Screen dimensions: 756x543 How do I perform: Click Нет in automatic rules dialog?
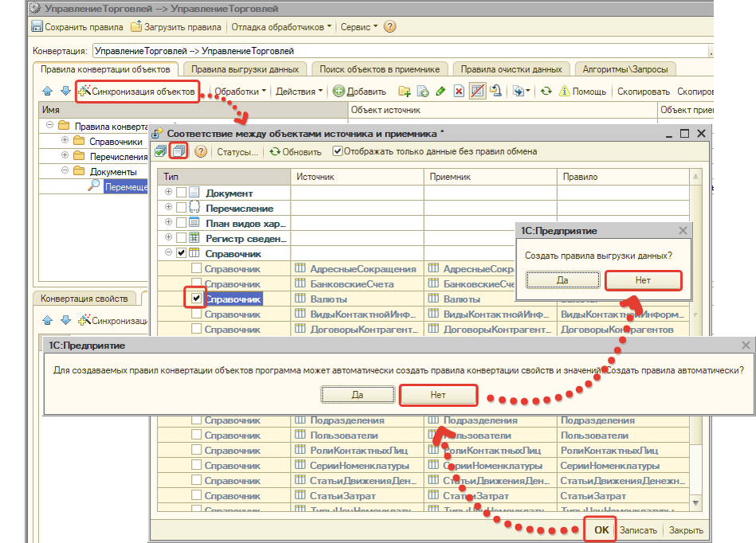pyautogui.click(x=438, y=395)
